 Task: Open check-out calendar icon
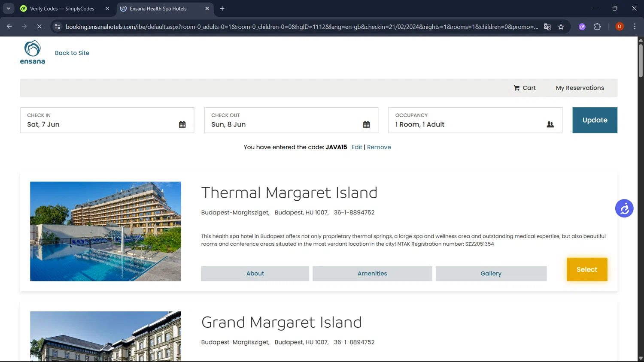[366, 124]
